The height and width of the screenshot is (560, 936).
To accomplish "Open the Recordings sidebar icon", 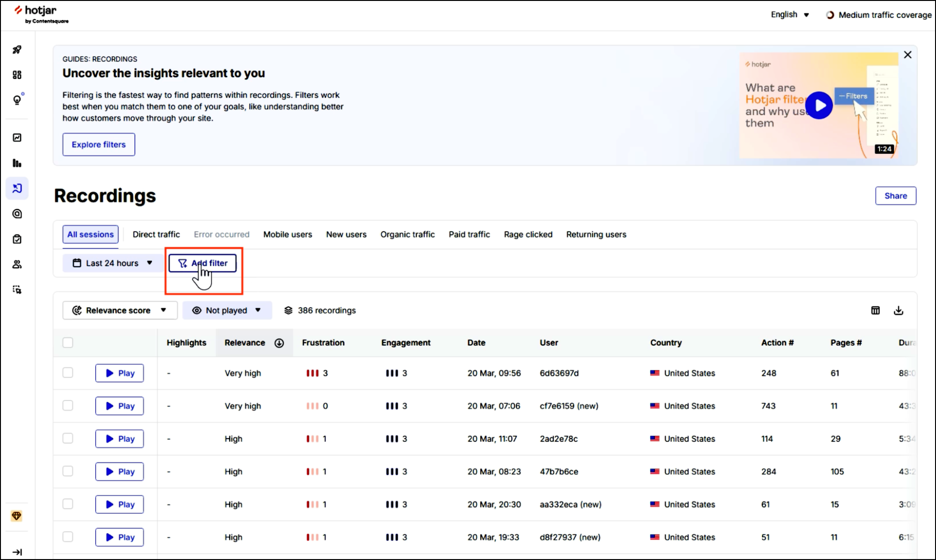I will coord(17,188).
